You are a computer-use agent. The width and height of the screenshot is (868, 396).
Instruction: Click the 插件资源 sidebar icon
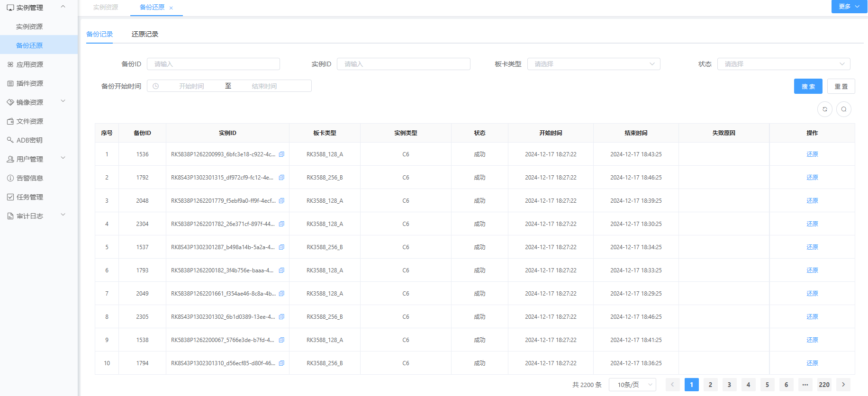[10, 83]
